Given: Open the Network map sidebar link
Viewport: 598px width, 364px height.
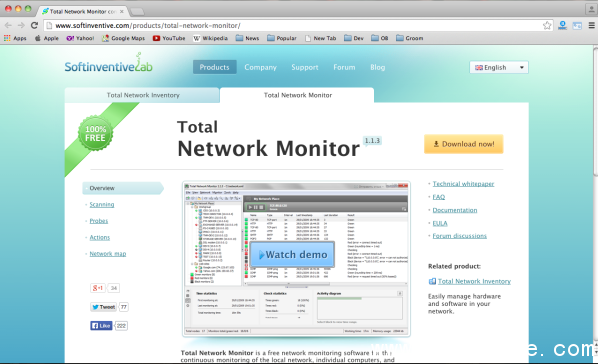Looking at the screenshot, I should pyautogui.click(x=108, y=254).
